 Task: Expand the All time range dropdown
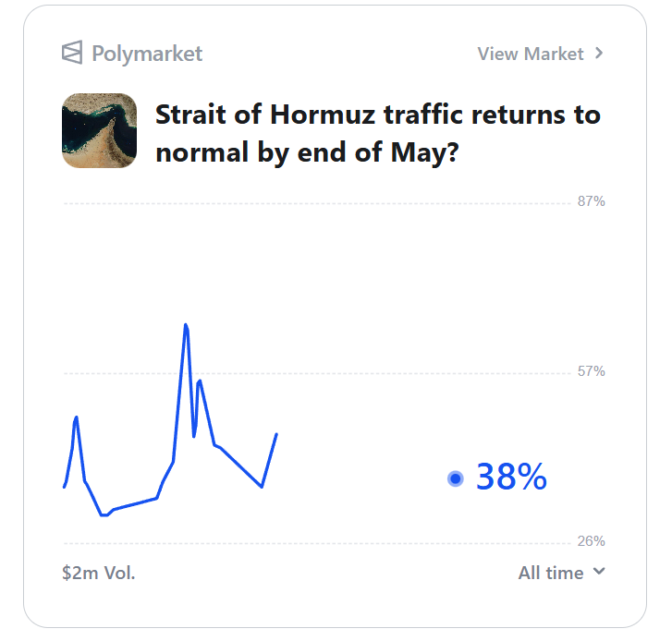551,573
